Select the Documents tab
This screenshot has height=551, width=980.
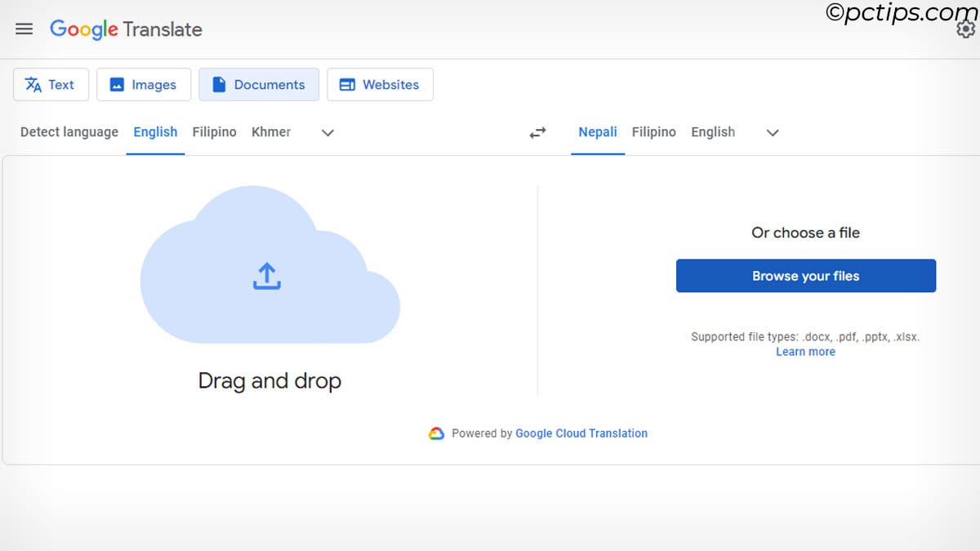click(259, 85)
